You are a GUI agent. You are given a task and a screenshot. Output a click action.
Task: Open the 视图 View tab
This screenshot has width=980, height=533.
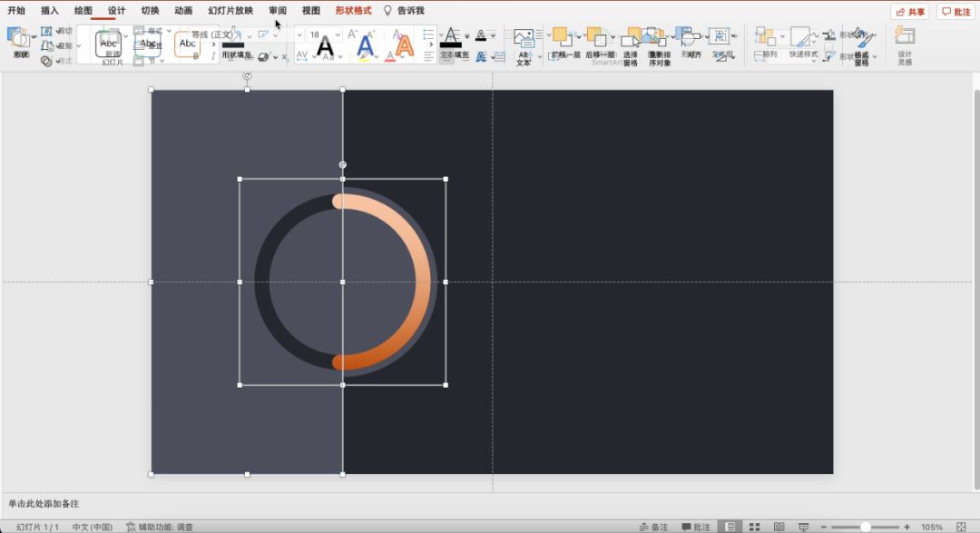[x=310, y=11]
